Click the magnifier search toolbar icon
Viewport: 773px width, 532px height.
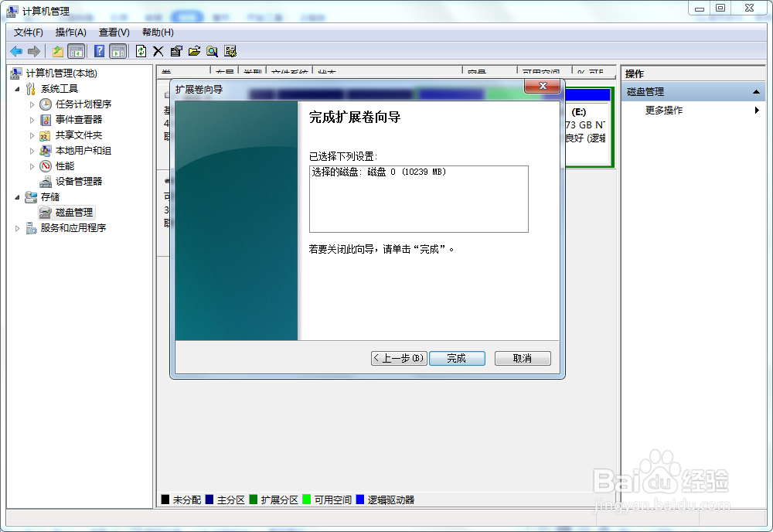[x=213, y=51]
